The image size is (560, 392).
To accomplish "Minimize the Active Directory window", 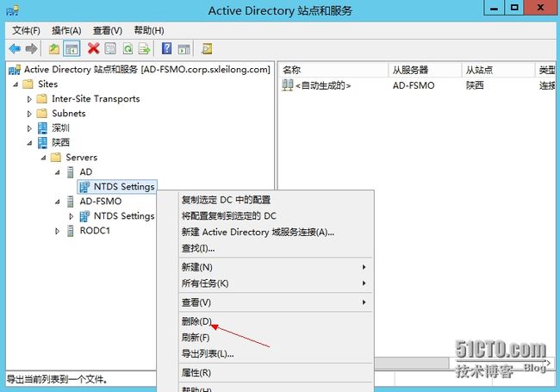I will [495, 8].
